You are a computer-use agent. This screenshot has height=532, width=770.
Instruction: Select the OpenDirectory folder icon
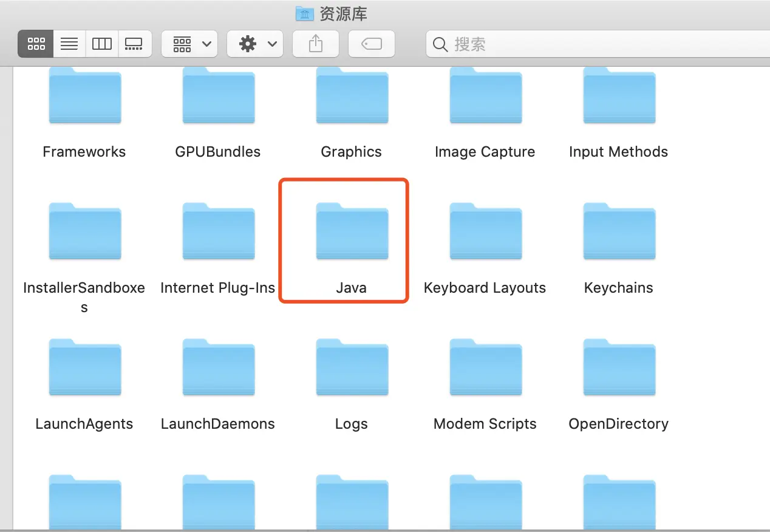(619, 367)
